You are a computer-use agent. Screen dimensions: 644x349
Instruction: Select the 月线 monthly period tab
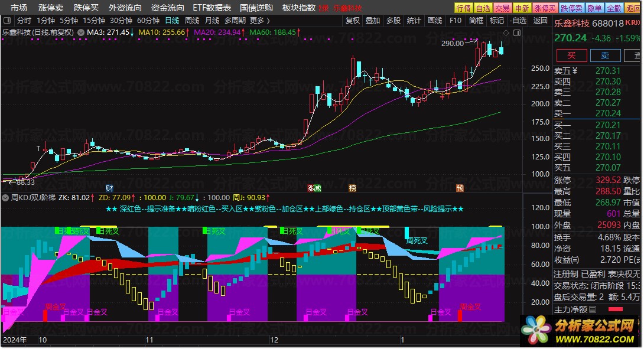pos(212,20)
